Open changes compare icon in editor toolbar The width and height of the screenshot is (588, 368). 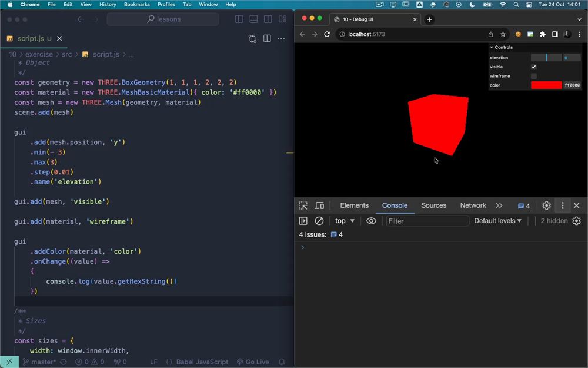tap(252, 39)
